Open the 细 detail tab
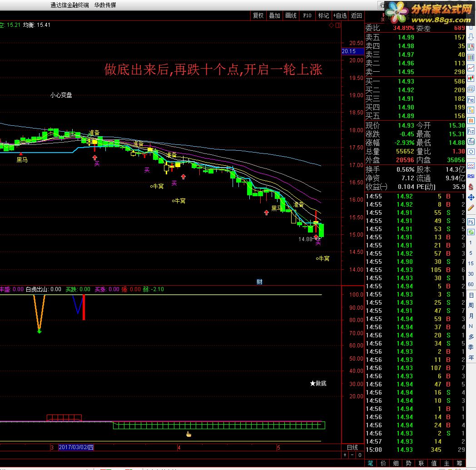 tap(396, 463)
